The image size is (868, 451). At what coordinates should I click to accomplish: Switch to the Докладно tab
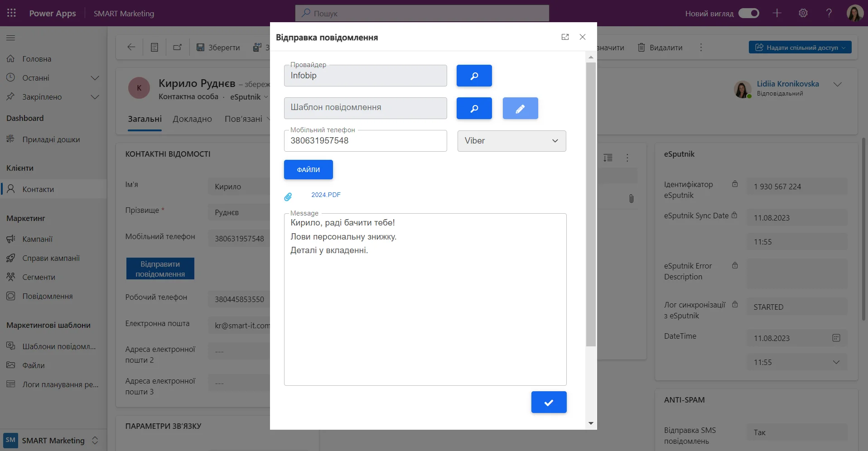192,119
